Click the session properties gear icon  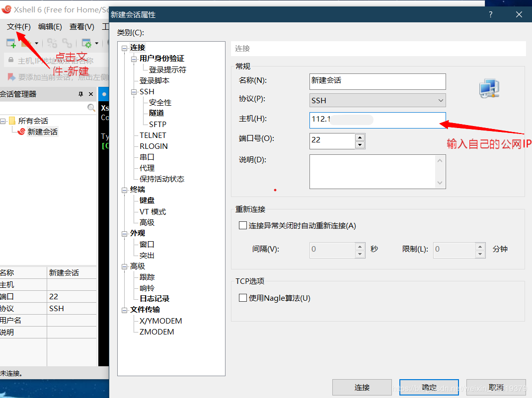pos(86,43)
